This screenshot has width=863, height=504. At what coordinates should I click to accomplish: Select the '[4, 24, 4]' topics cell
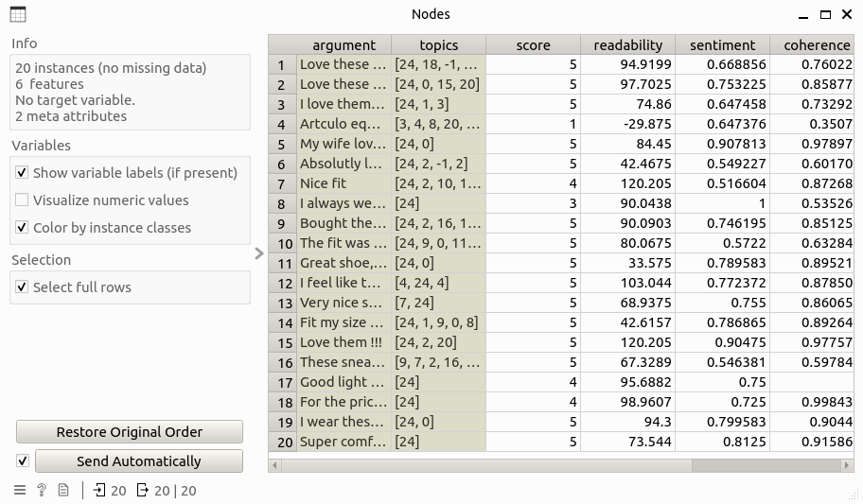coord(439,283)
